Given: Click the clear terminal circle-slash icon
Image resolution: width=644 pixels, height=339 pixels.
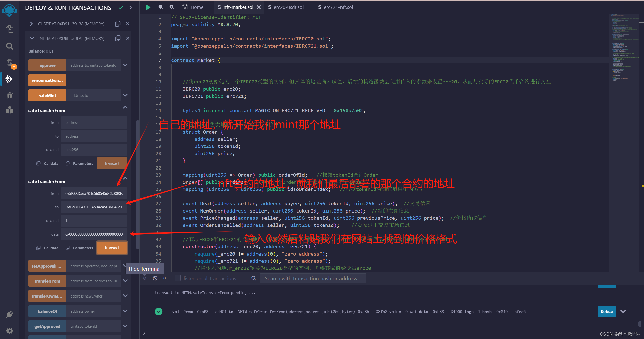Looking at the screenshot, I should pyautogui.click(x=155, y=278).
